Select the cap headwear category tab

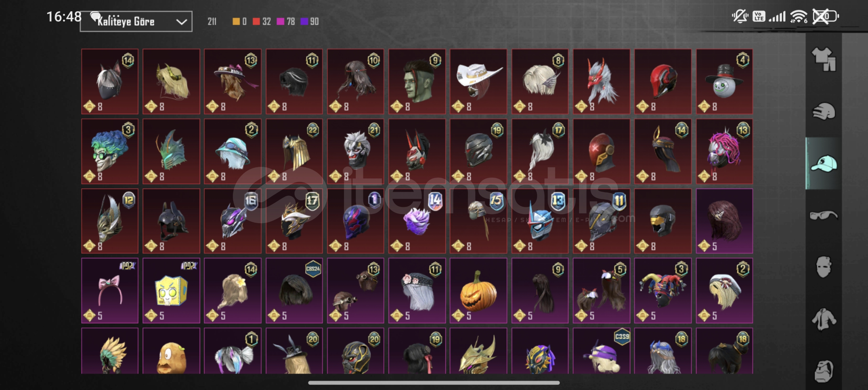[824, 163]
